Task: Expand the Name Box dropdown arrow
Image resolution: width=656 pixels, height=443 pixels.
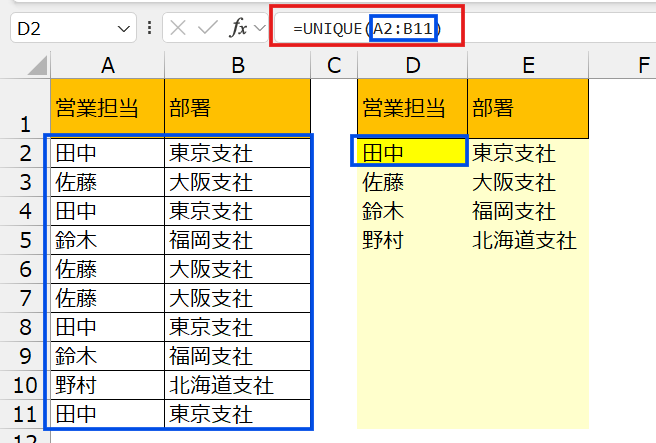Action: tap(123, 28)
